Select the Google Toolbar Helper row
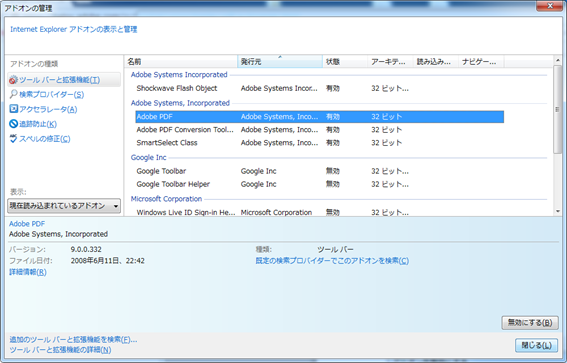The width and height of the screenshot is (567, 363). (x=320, y=184)
